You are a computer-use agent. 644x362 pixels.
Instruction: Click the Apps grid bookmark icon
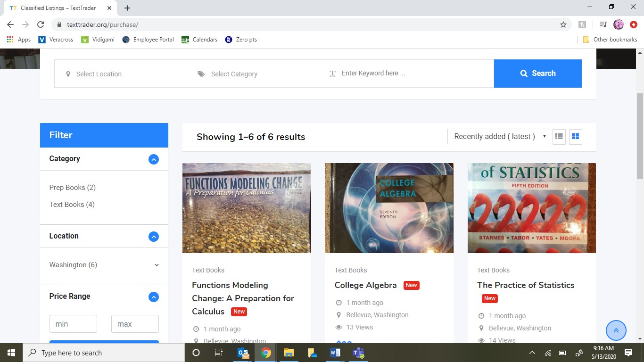click(x=10, y=40)
